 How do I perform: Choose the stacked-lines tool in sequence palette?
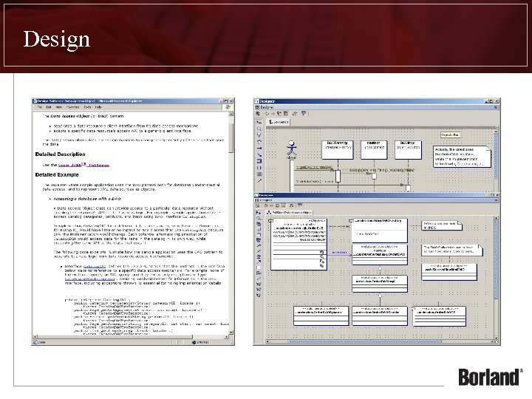259,174
